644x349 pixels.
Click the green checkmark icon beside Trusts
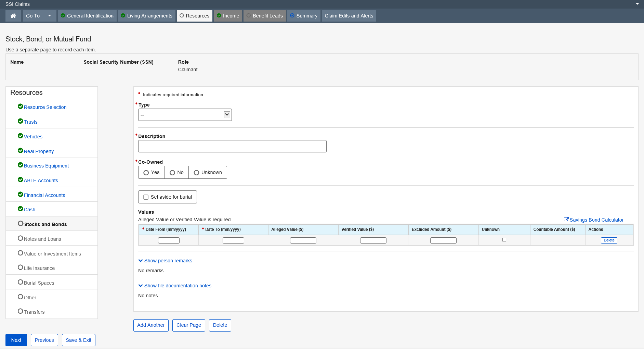(20, 121)
